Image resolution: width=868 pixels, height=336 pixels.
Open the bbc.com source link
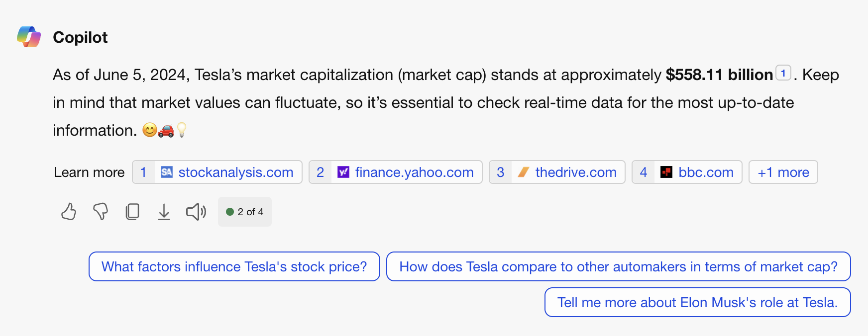click(705, 172)
